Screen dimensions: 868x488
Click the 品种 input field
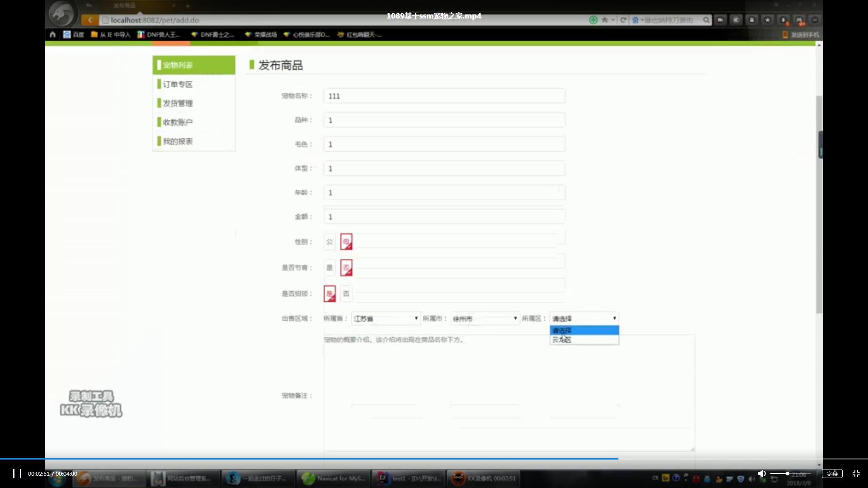444,120
